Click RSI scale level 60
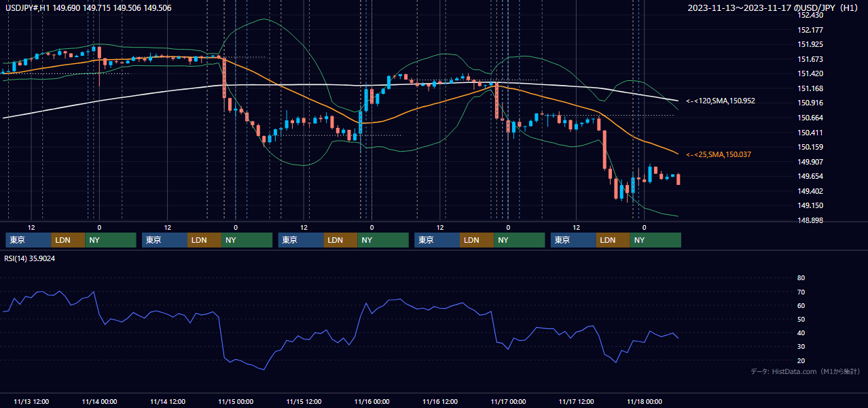The width and height of the screenshot is (868, 408). pos(801,305)
